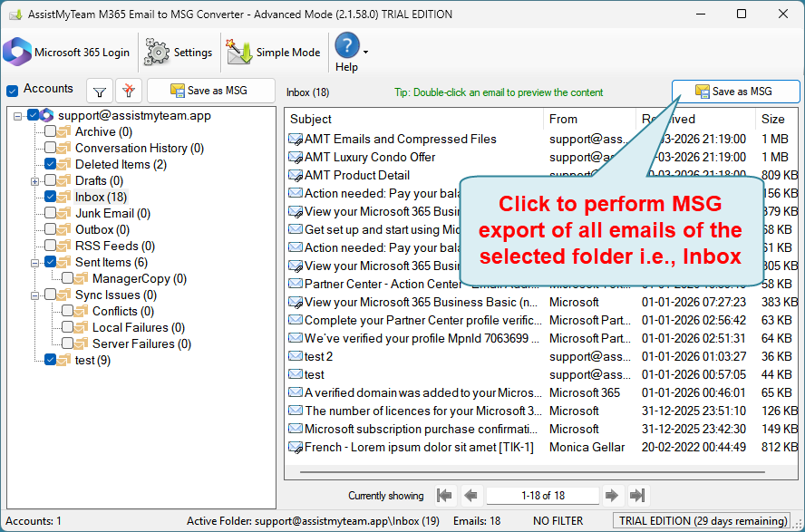Click the Help question mark icon

pyautogui.click(x=347, y=45)
